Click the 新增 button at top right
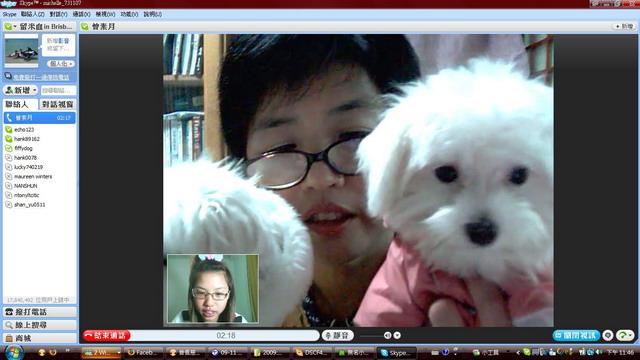Image resolution: width=640 pixels, height=360 pixels. pyautogui.click(x=624, y=27)
